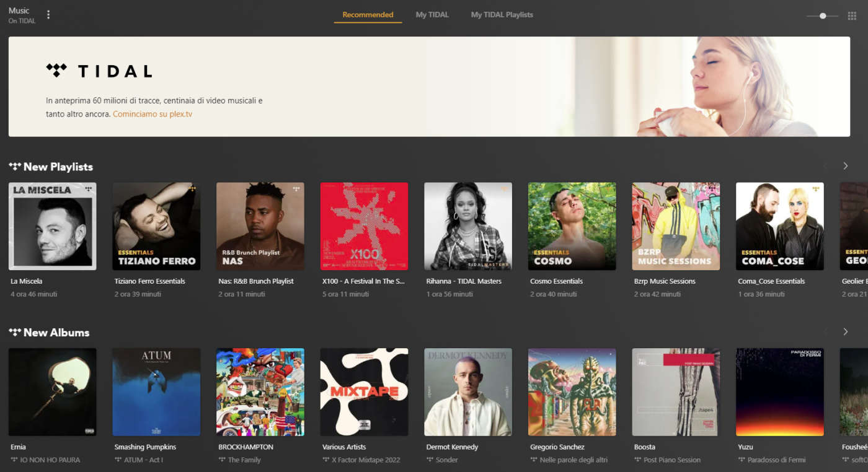Click the "Nas: R&B Brunch Playlist" title
This screenshot has width=868, height=472.
256,281
